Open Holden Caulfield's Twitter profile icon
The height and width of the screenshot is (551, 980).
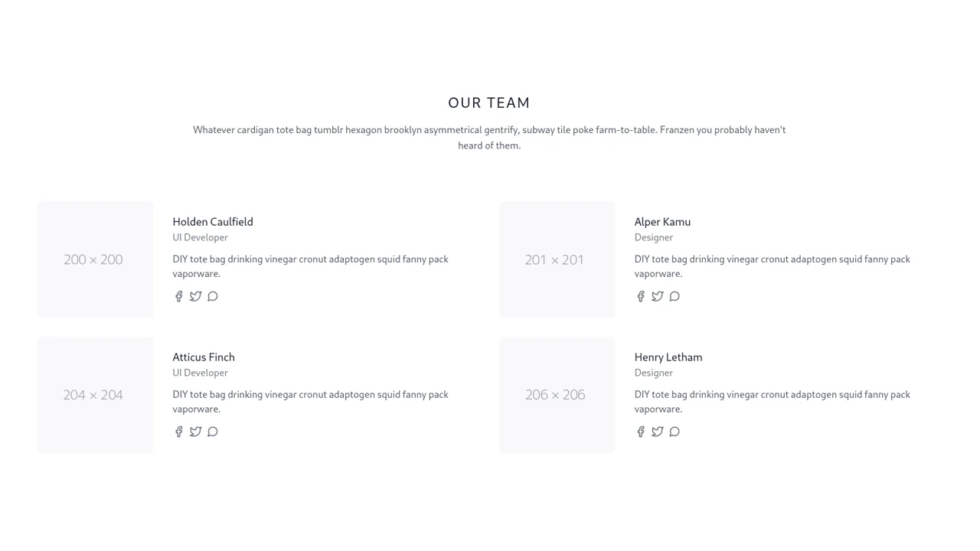pos(195,296)
